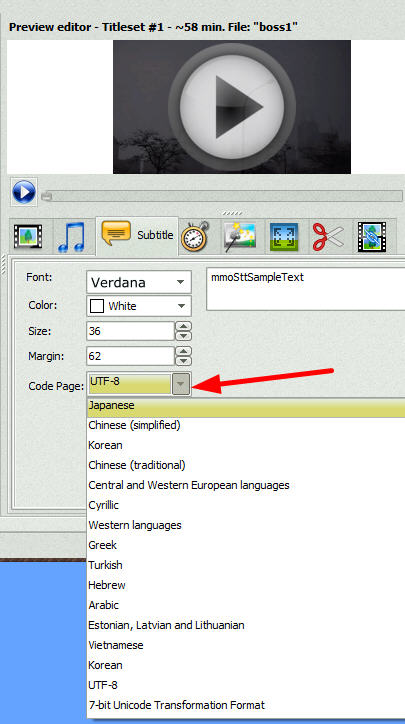This screenshot has width=405, height=724.
Task: Open the Video tab with film icon
Action: tap(28, 236)
